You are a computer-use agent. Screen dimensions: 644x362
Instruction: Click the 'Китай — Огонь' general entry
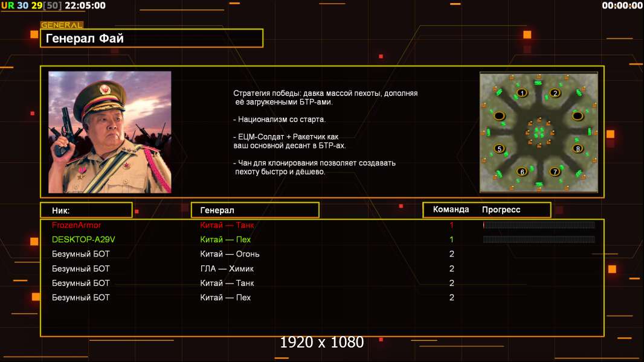(x=230, y=254)
